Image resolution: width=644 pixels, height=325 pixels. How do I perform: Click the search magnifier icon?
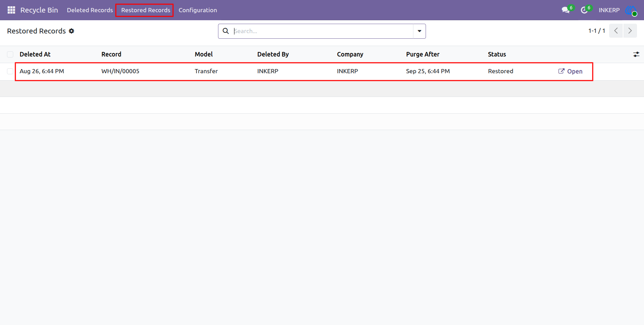coord(226,31)
